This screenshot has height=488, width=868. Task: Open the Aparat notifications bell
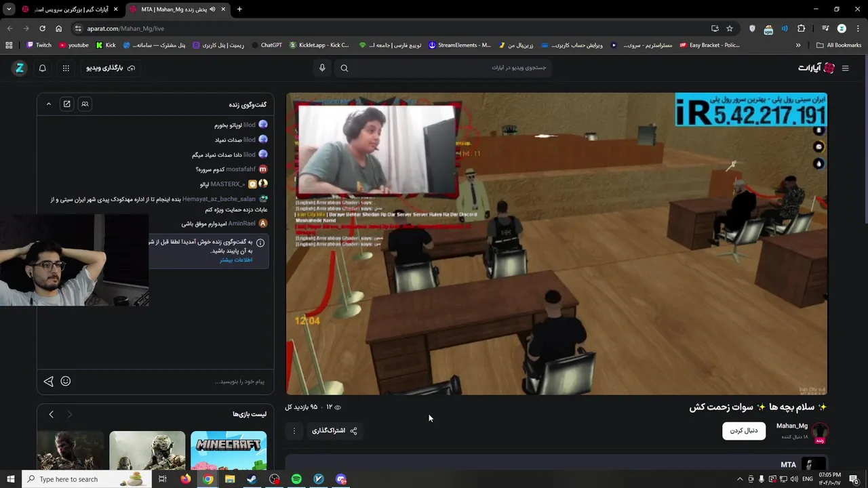tap(42, 68)
